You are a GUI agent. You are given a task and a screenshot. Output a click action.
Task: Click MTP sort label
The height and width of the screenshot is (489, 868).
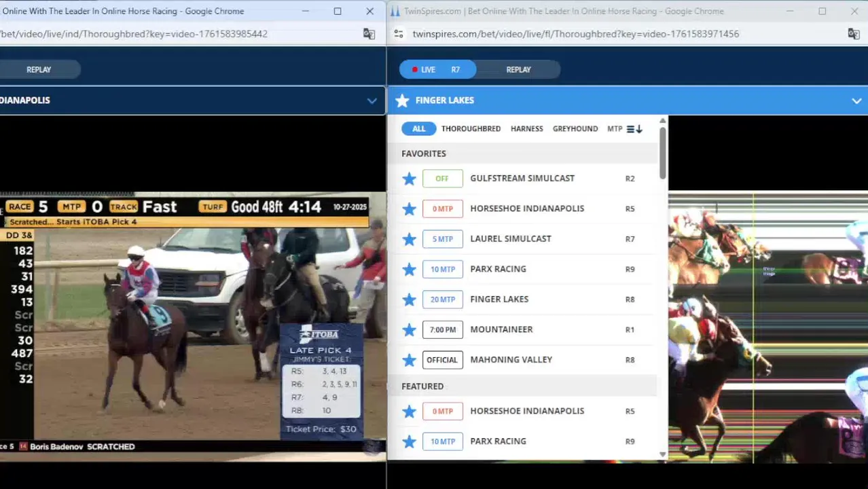(x=615, y=128)
